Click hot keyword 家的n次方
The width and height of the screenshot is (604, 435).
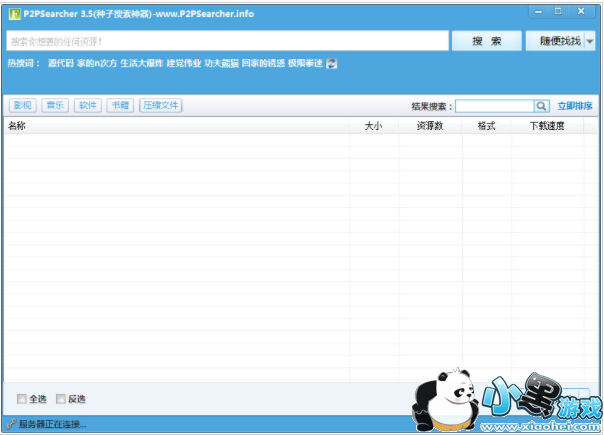[x=97, y=63]
